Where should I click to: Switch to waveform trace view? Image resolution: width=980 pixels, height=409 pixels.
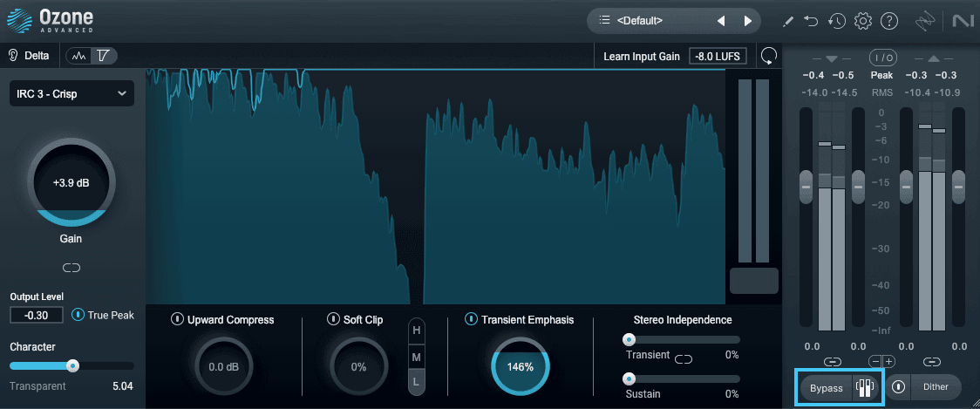coord(78,56)
